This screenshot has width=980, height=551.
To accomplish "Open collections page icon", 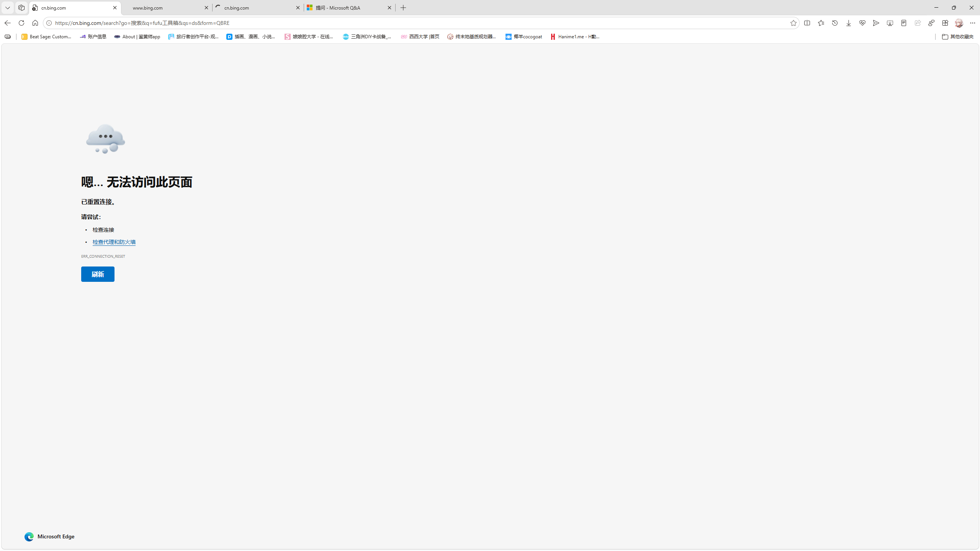I will click(x=904, y=23).
